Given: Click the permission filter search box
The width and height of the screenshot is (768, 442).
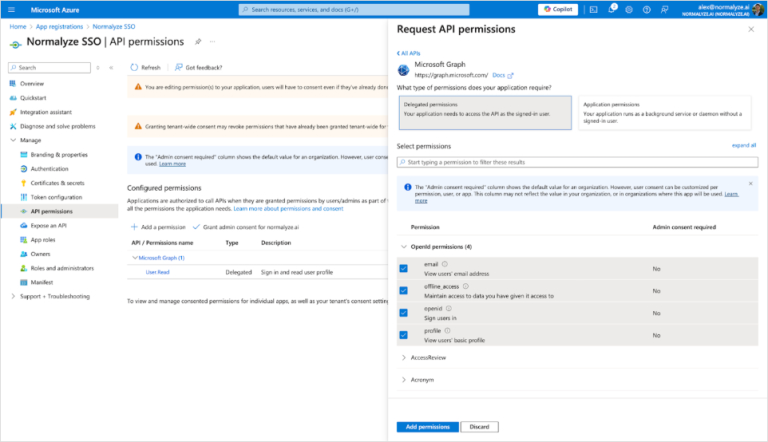Looking at the screenshot, I should click(576, 161).
